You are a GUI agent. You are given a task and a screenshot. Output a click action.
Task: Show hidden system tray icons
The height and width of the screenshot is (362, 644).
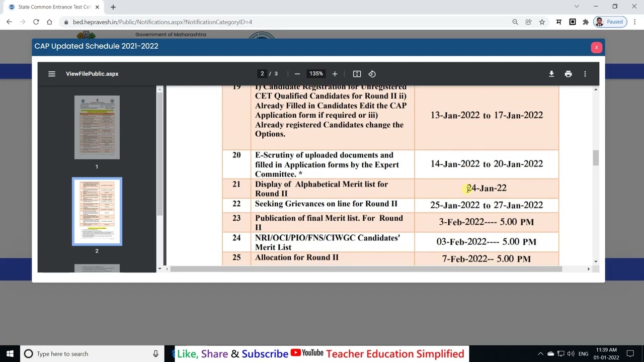click(540, 354)
